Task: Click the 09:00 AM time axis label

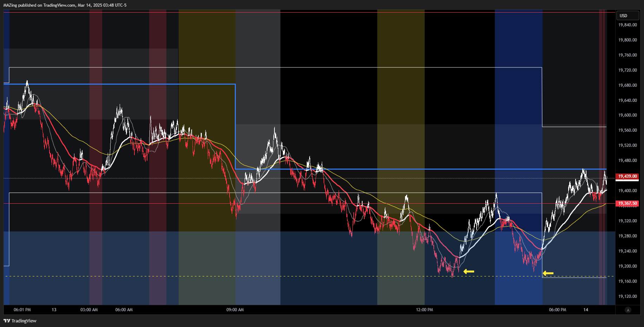Action: coord(235,310)
